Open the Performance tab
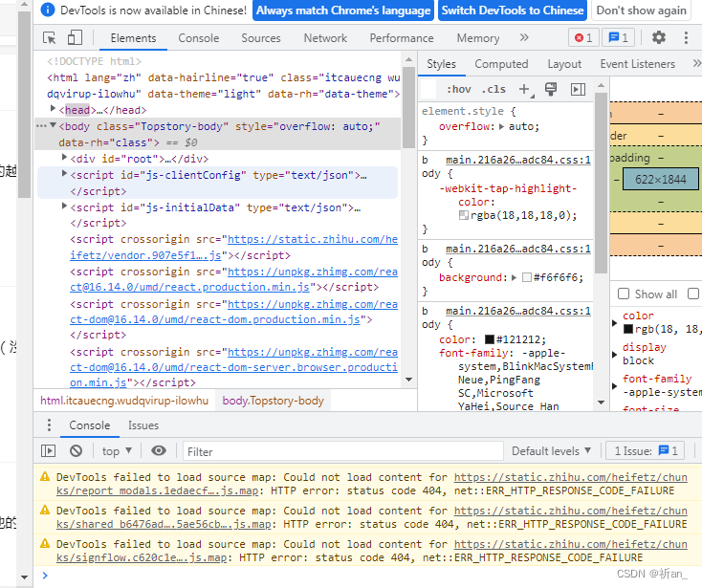 click(x=402, y=38)
